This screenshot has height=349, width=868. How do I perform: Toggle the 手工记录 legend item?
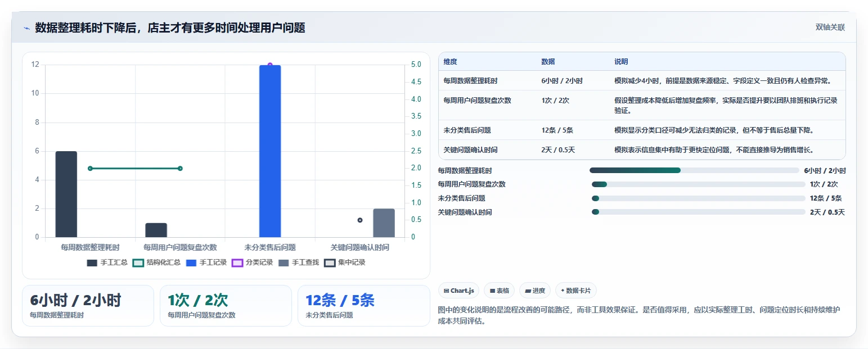206,262
